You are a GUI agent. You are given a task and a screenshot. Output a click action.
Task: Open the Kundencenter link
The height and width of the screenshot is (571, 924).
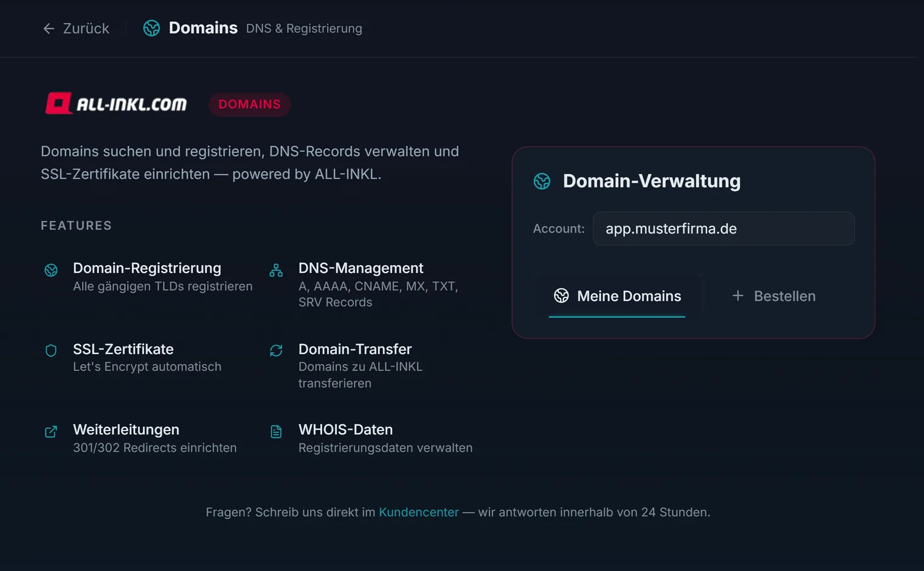pyautogui.click(x=419, y=512)
